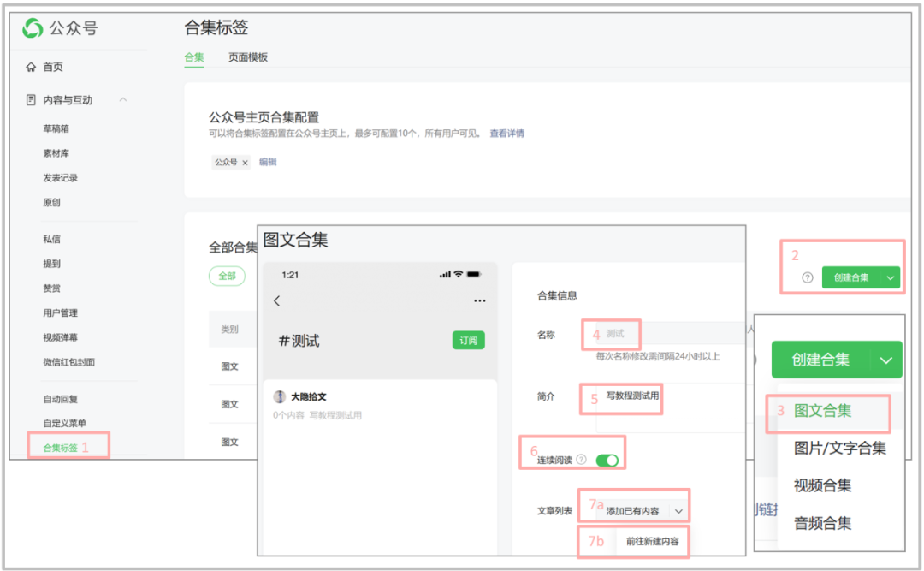Collapse the 内容与互动 sidebar section
This screenshot has width=924, height=571.
point(123,100)
